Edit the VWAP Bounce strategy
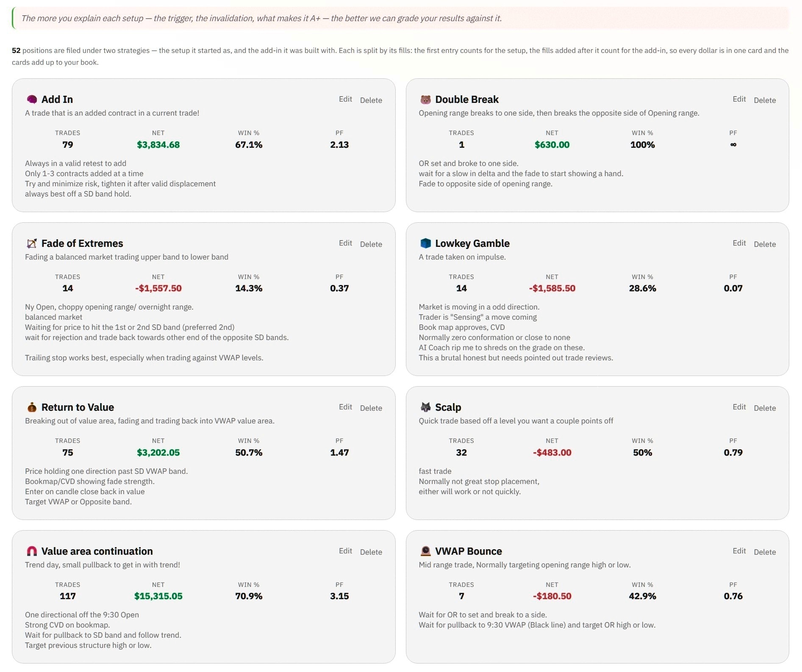The image size is (802, 672). click(x=739, y=551)
